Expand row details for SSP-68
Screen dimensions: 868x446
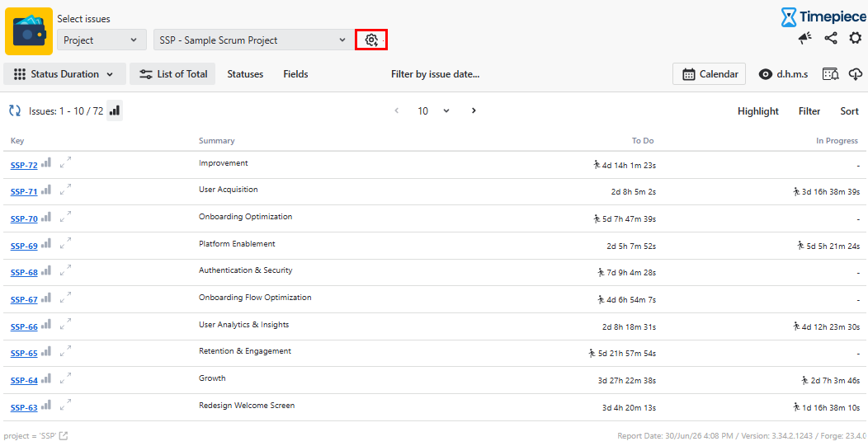(x=65, y=270)
